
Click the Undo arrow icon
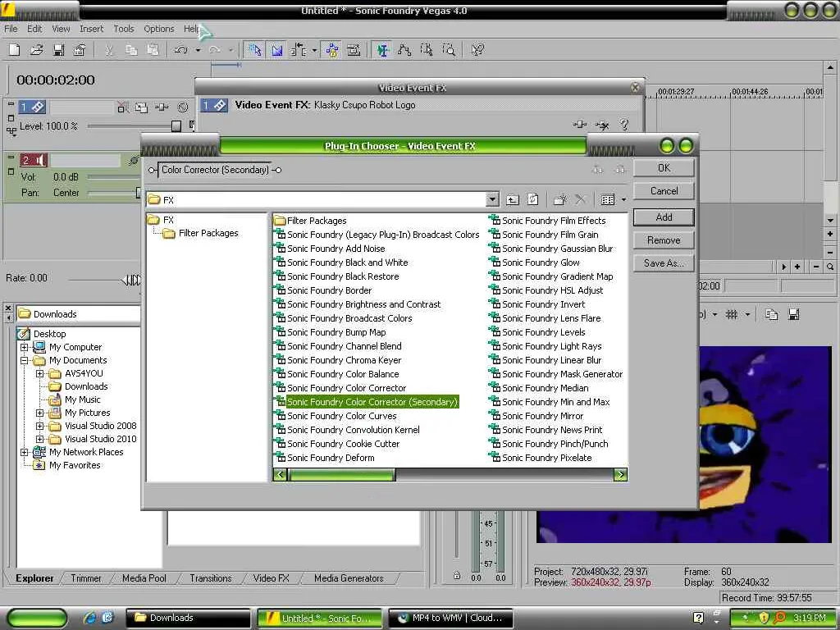pyautogui.click(x=180, y=50)
